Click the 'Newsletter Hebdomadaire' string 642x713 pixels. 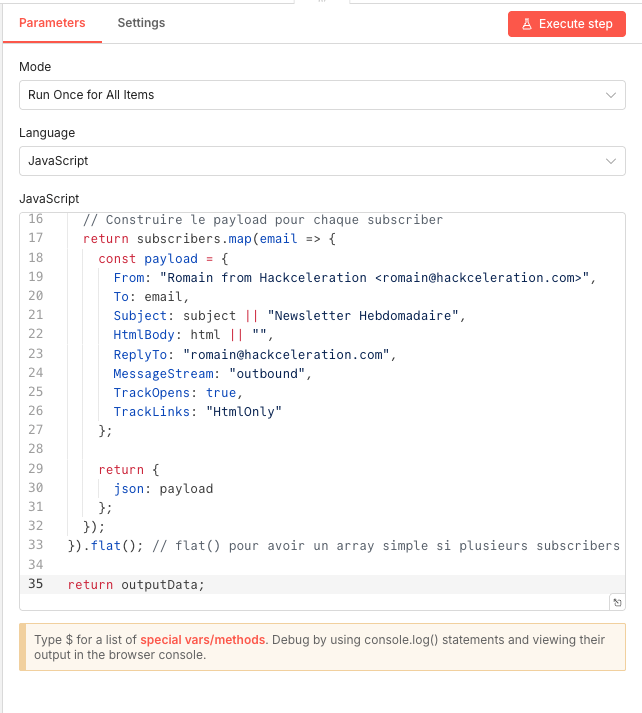pyautogui.click(x=362, y=316)
